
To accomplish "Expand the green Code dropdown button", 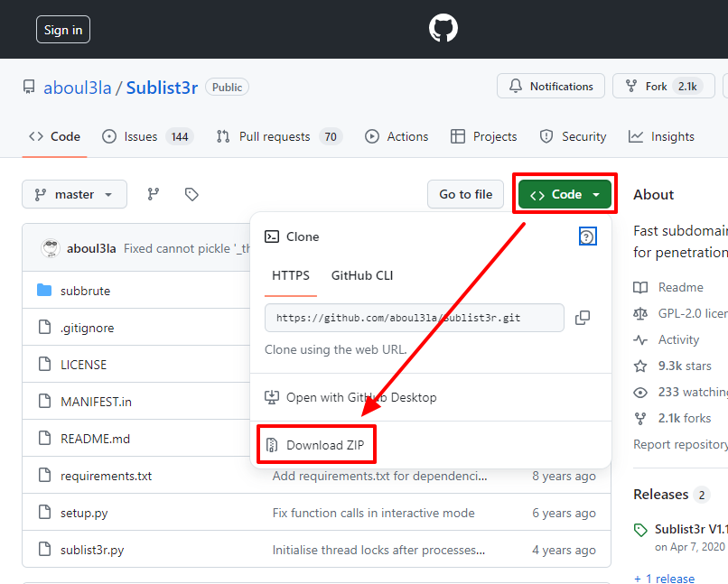I will pos(565,194).
